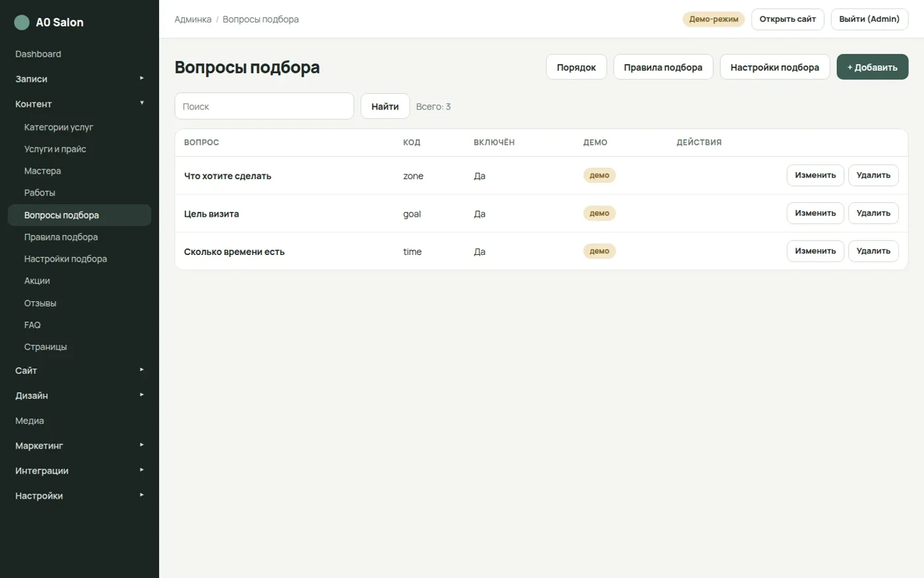Click Удалить for Сколько времени есть

873,251
